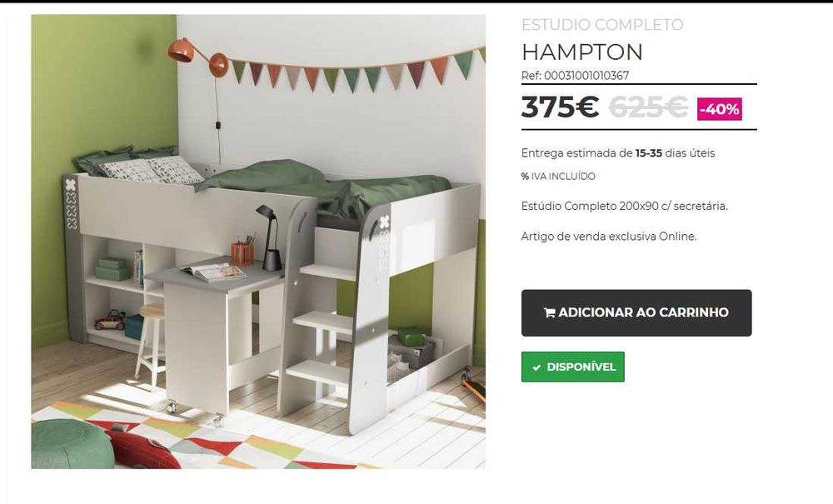Click the Artigo de venda exclusiva Online note
This screenshot has width=833, height=504.
click(x=609, y=237)
